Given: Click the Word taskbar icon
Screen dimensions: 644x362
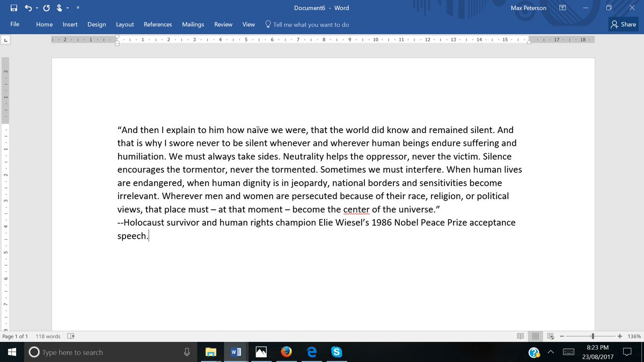Looking at the screenshot, I should [236, 352].
